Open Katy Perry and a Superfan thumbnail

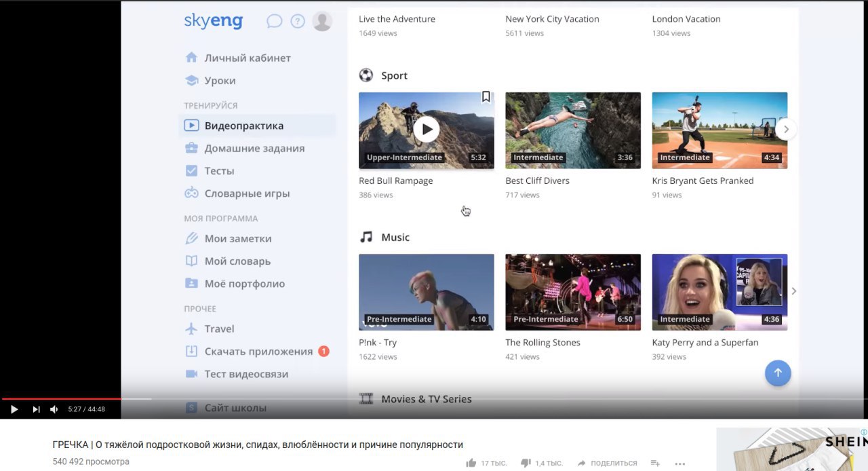click(719, 292)
